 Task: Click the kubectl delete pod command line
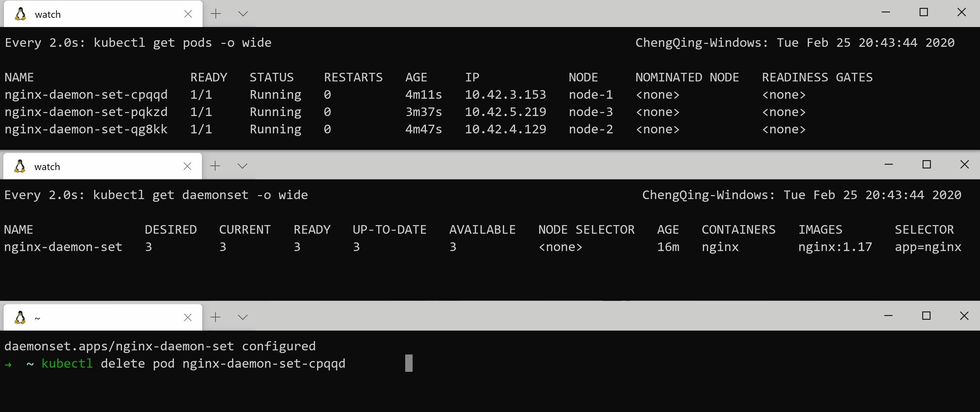coord(193,364)
